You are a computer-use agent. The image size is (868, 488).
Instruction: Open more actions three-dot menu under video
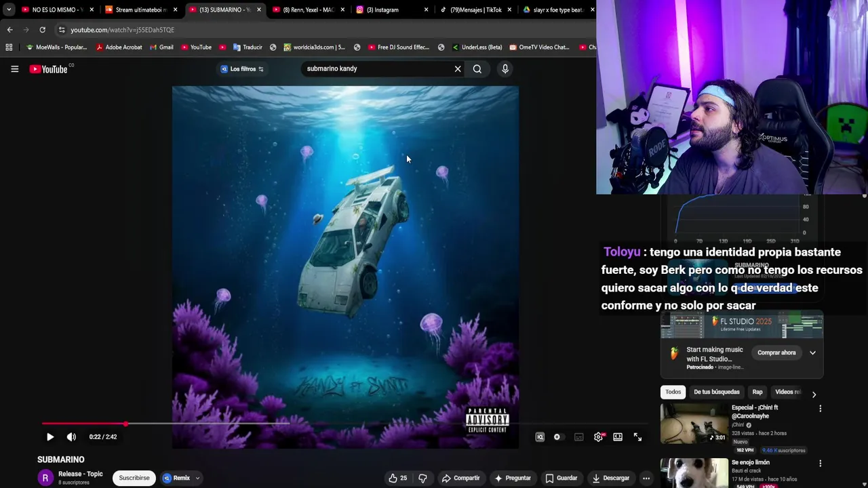646,478
